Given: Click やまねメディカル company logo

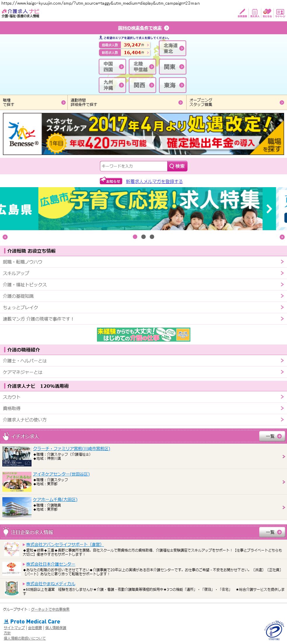Looking at the screenshot, I should (x=12, y=588).
